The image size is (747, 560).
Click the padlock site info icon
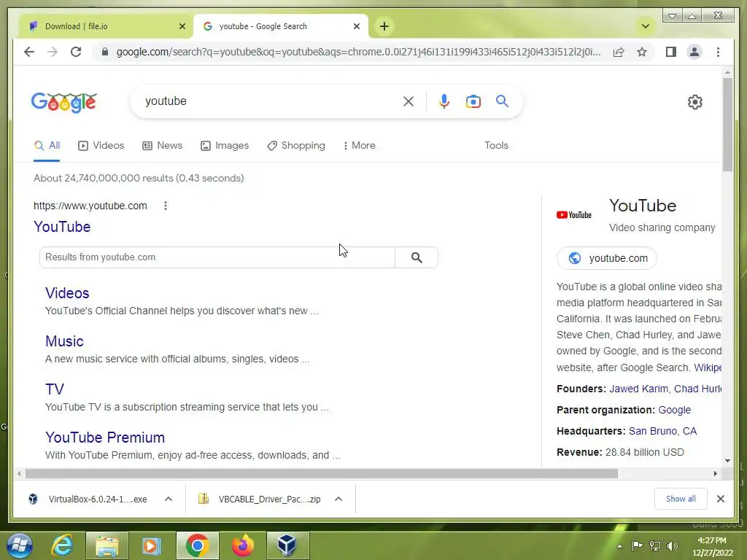click(105, 52)
